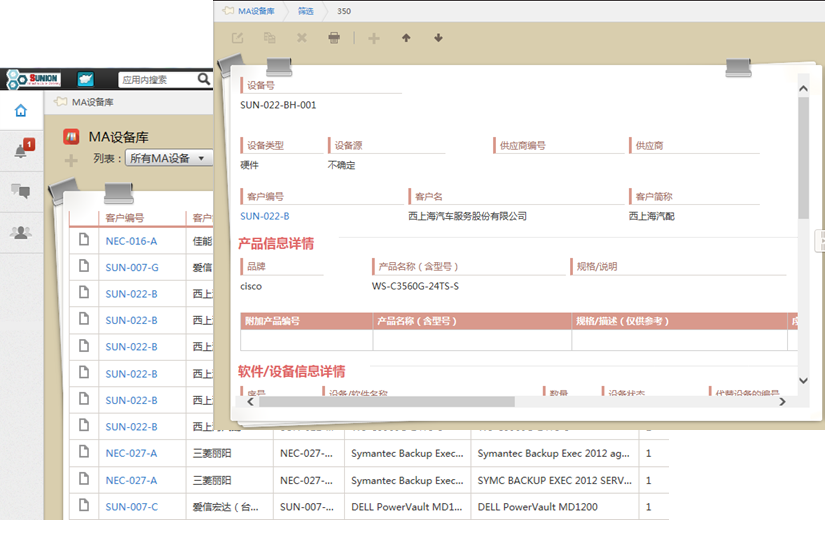Click the horizontal scrollbar right arrow
The image size is (826, 536).
(782, 402)
